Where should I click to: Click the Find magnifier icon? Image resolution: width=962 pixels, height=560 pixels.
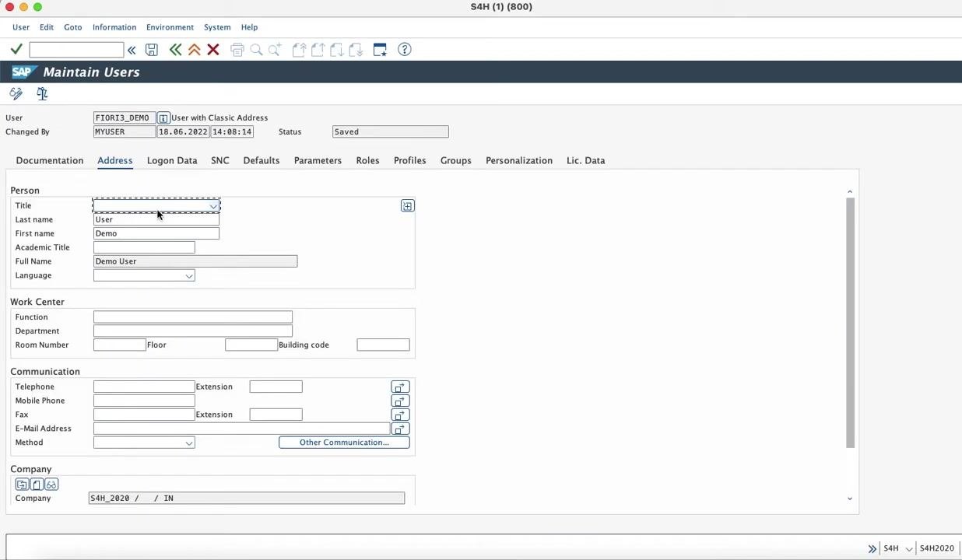coord(256,50)
